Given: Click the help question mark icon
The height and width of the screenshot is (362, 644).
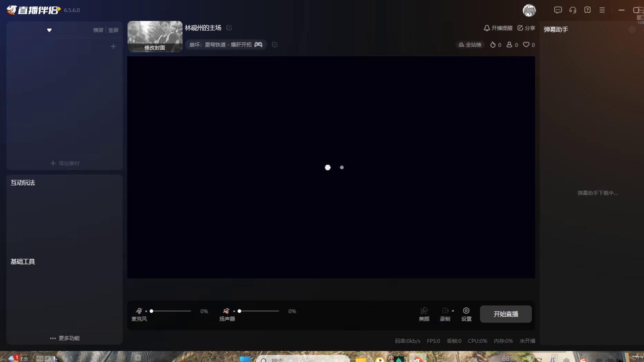Looking at the screenshot, I should (587, 10).
